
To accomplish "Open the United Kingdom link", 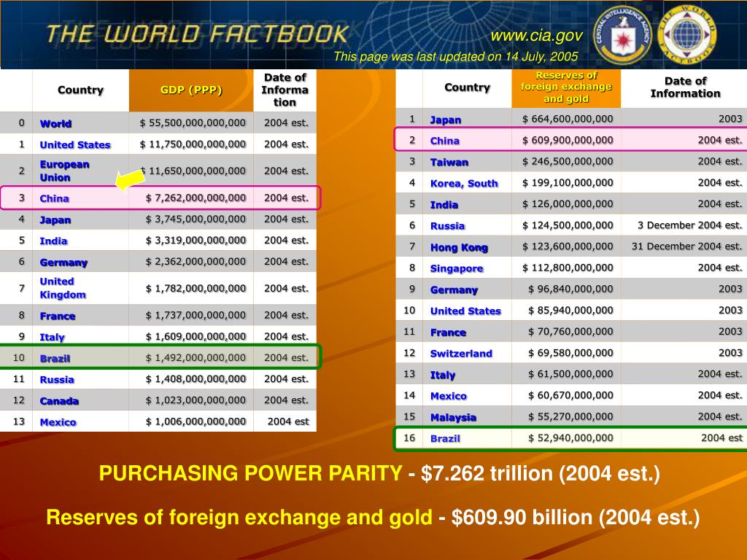I will pos(63,288).
